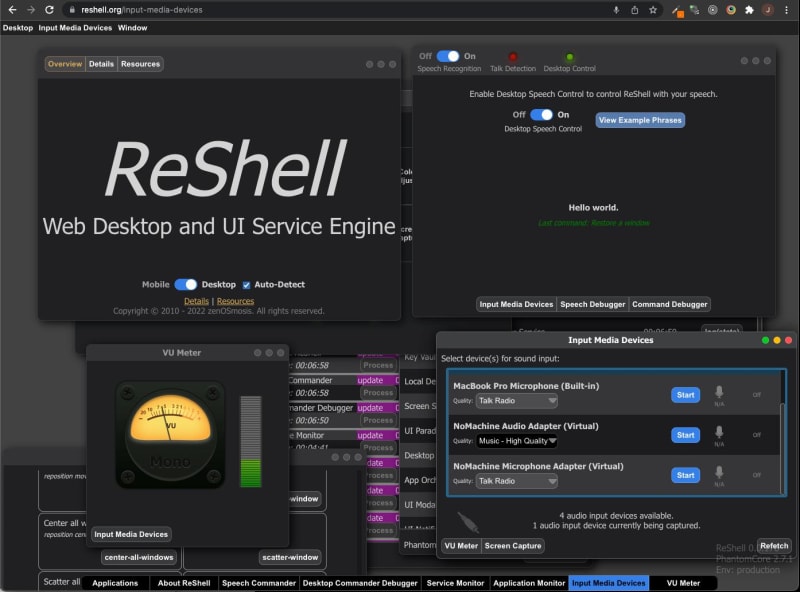Click the microphone icon in the address bar
This screenshot has width=800, height=592.
point(616,10)
